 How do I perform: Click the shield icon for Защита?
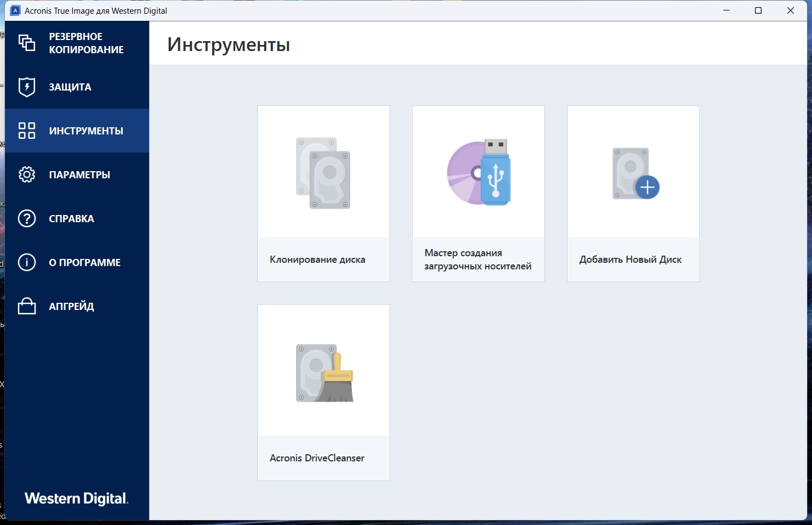point(26,87)
